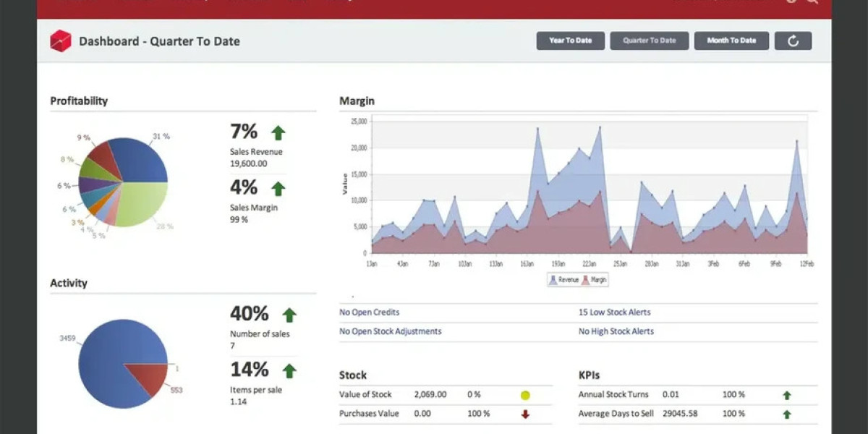Toggle the Revenue series in chart legend
Image resolution: width=868 pixels, height=434 pixels.
[564, 280]
